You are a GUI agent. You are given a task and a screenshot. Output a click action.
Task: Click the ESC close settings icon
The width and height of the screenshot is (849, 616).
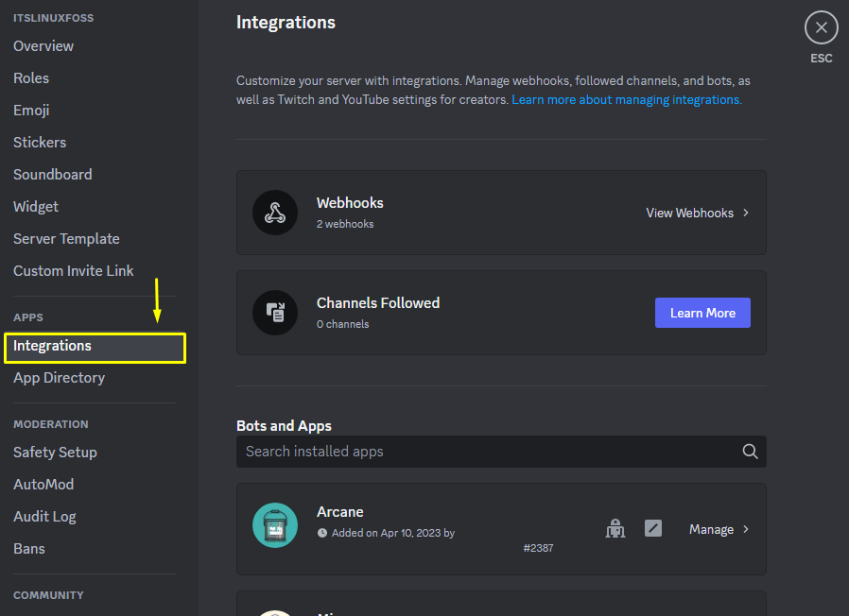click(821, 27)
